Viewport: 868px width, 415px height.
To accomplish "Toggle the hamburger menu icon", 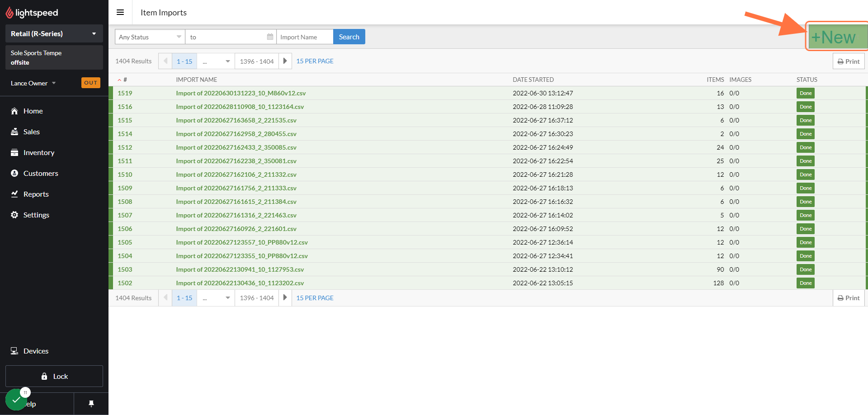I will [x=120, y=12].
